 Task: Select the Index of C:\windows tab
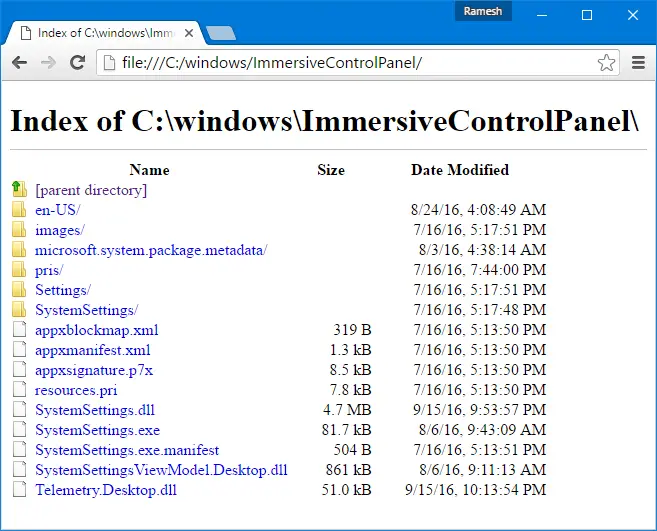tap(105, 33)
